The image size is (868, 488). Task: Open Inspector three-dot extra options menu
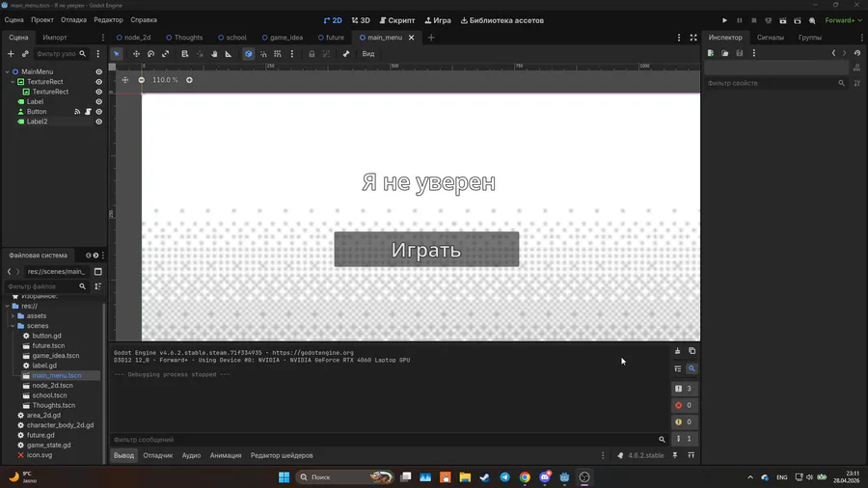point(754,53)
